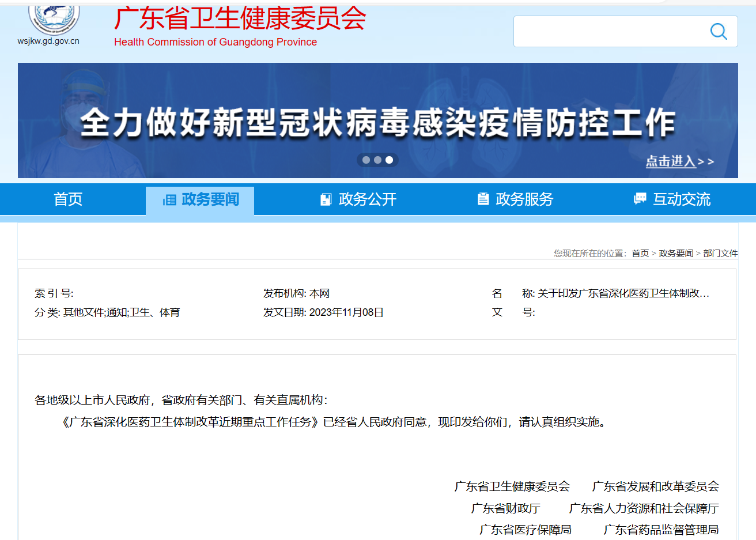The width and height of the screenshot is (756, 540).
Task: Click the magnifier search icon
Action: (718, 31)
